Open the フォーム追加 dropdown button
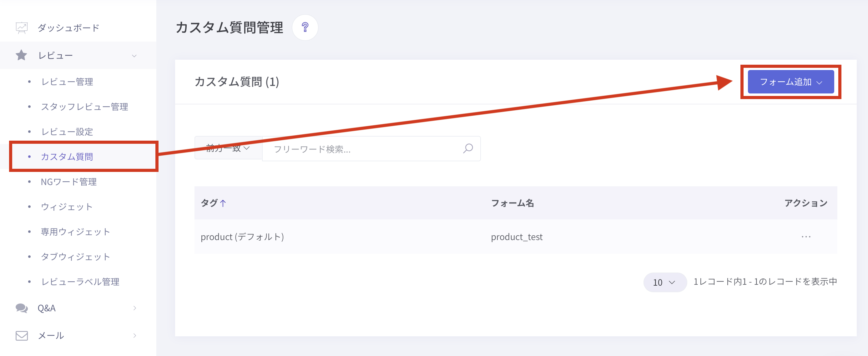 click(790, 82)
